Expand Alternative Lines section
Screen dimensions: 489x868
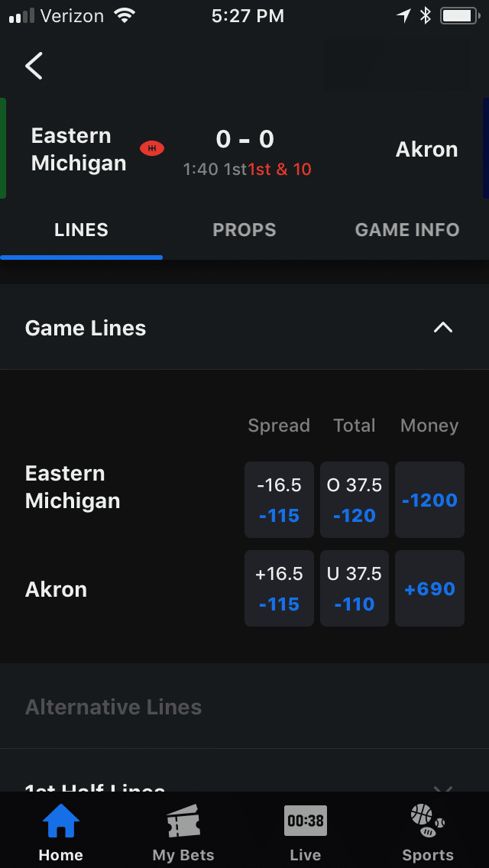tap(244, 707)
